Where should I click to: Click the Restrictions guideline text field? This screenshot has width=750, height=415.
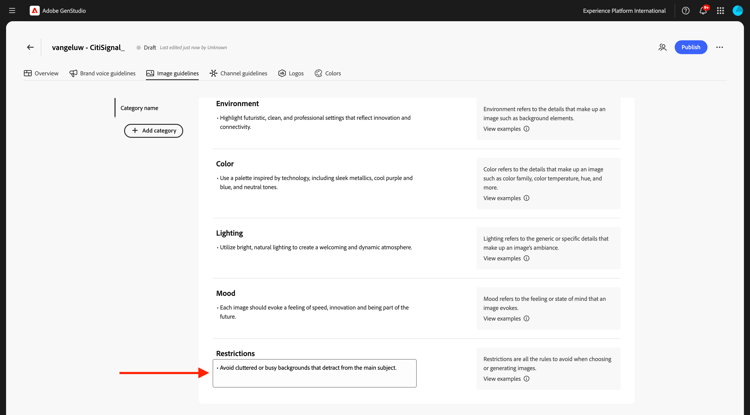pos(314,373)
